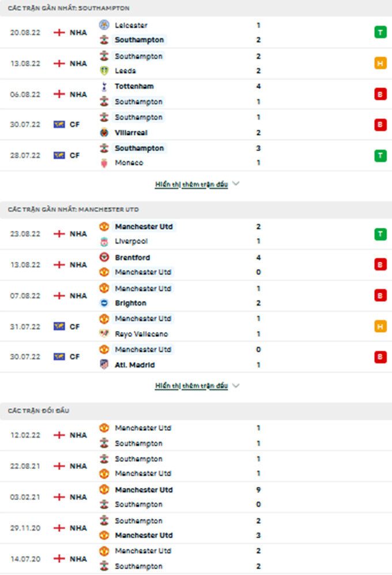Click the Brentford club crest icon
Image resolution: width=392 pixels, height=575 pixels.
104,257
